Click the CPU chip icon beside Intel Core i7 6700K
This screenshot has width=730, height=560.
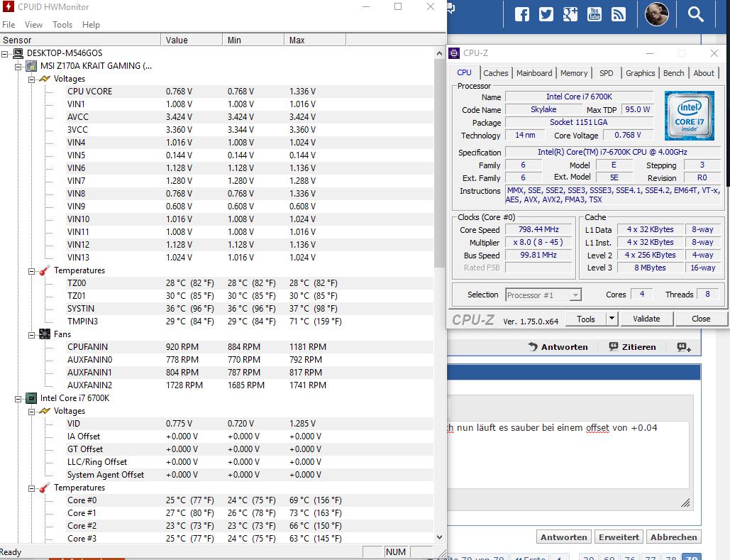click(x=31, y=398)
